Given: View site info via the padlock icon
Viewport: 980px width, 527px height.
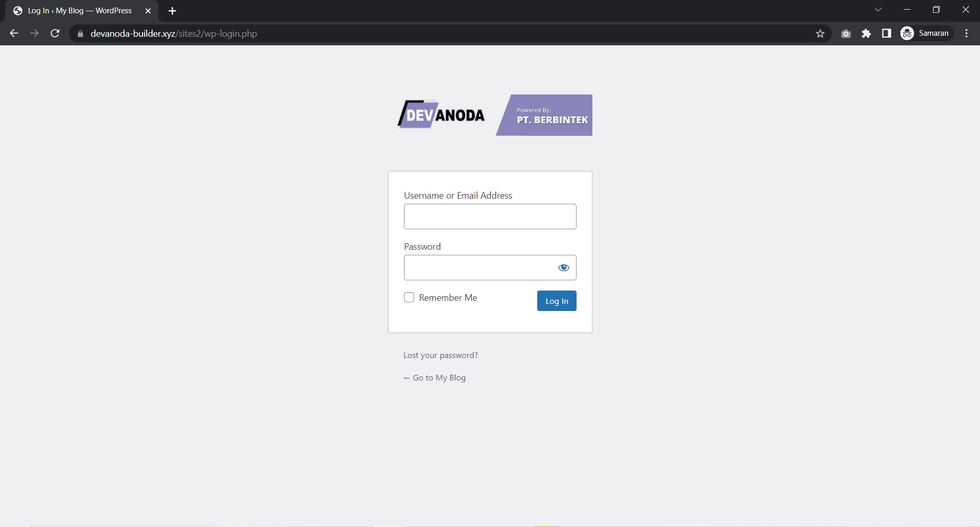Looking at the screenshot, I should click(x=80, y=34).
